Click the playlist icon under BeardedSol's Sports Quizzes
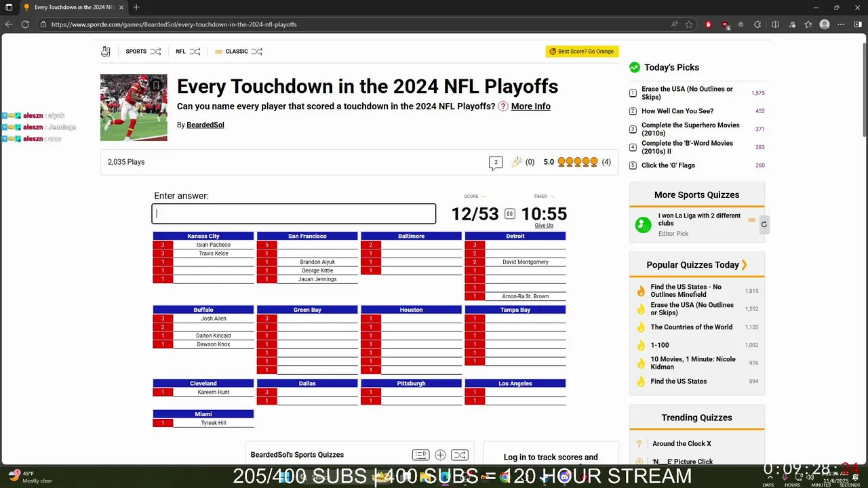Image resolution: width=868 pixels, height=488 pixels. tap(420, 455)
